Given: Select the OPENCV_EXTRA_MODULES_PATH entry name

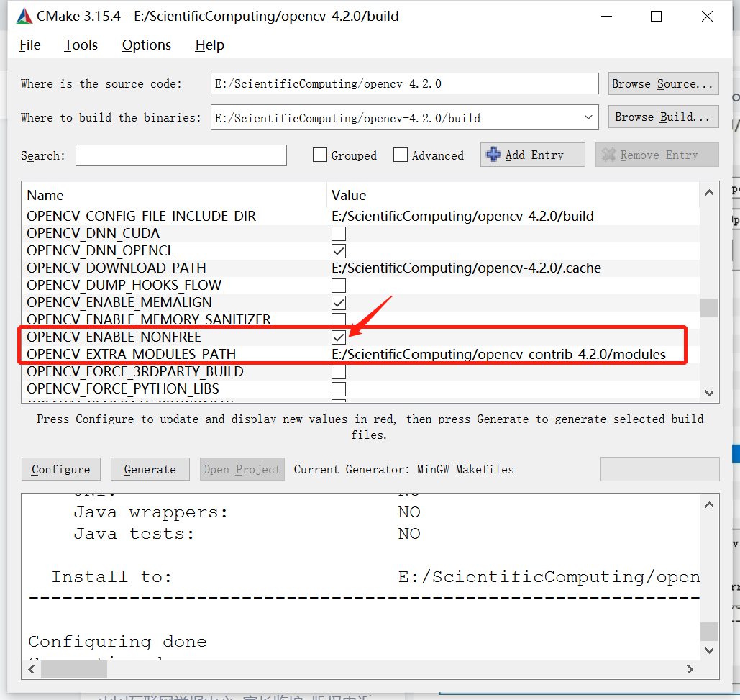Looking at the screenshot, I should 131,355.
